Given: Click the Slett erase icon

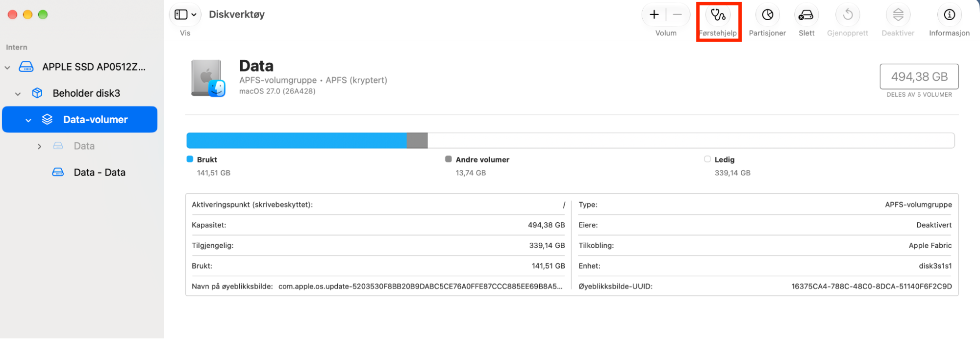Looking at the screenshot, I should point(806,15).
